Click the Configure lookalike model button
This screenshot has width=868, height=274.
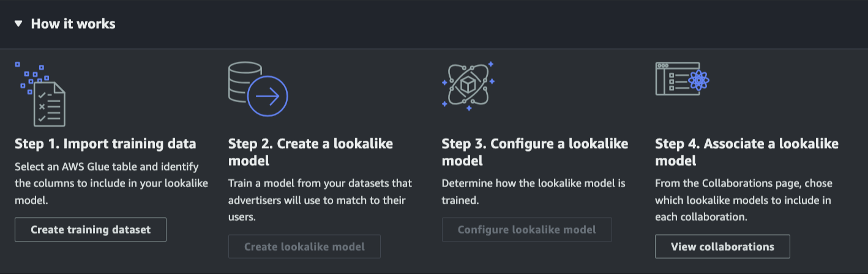coord(526,230)
